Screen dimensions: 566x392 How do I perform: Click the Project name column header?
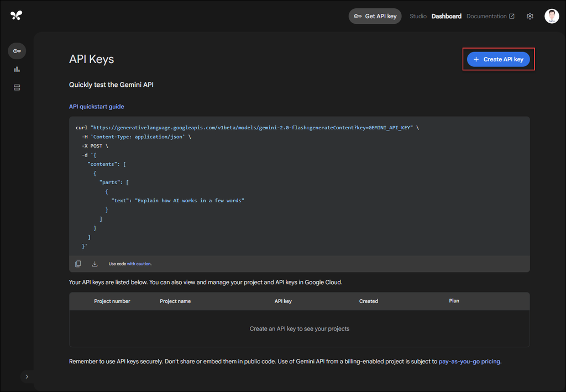click(175, 301)
